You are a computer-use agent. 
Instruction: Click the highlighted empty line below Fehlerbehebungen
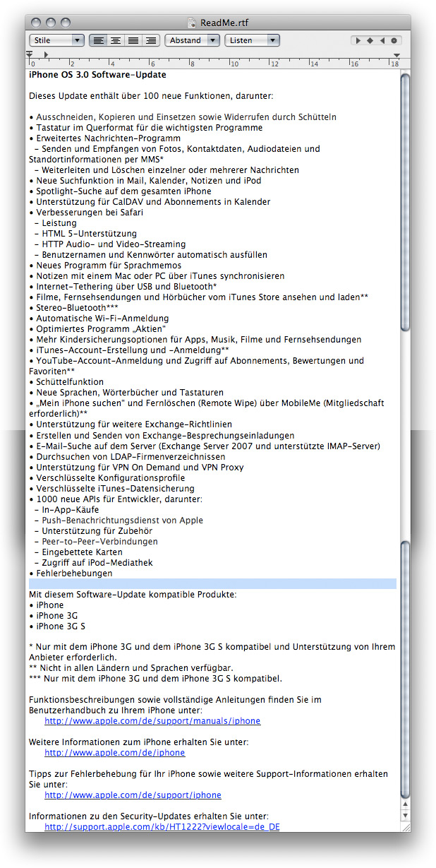pos(212,584)
